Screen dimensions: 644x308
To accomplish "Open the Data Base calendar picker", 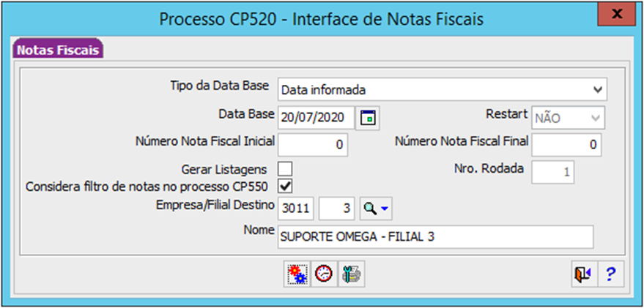I will (368, 118).
